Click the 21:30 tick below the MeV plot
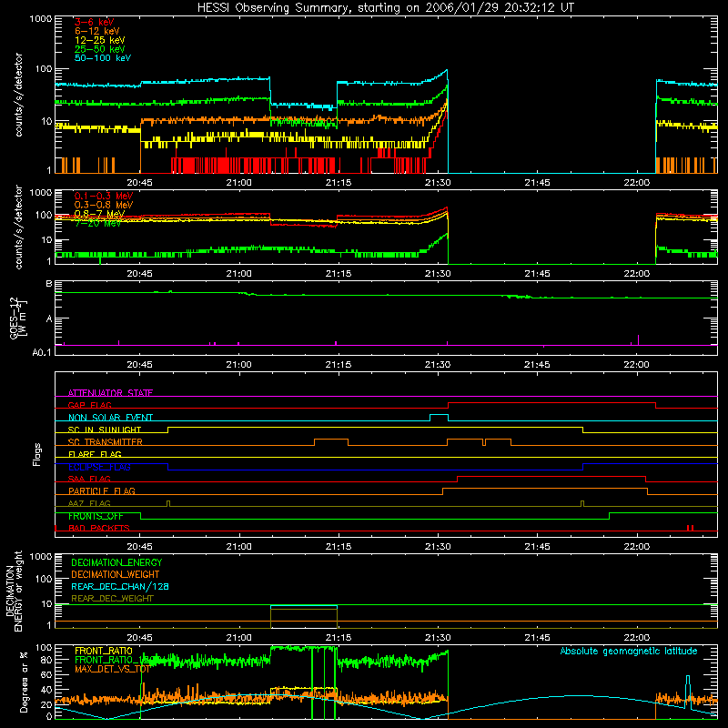 (x=438, y=274)
